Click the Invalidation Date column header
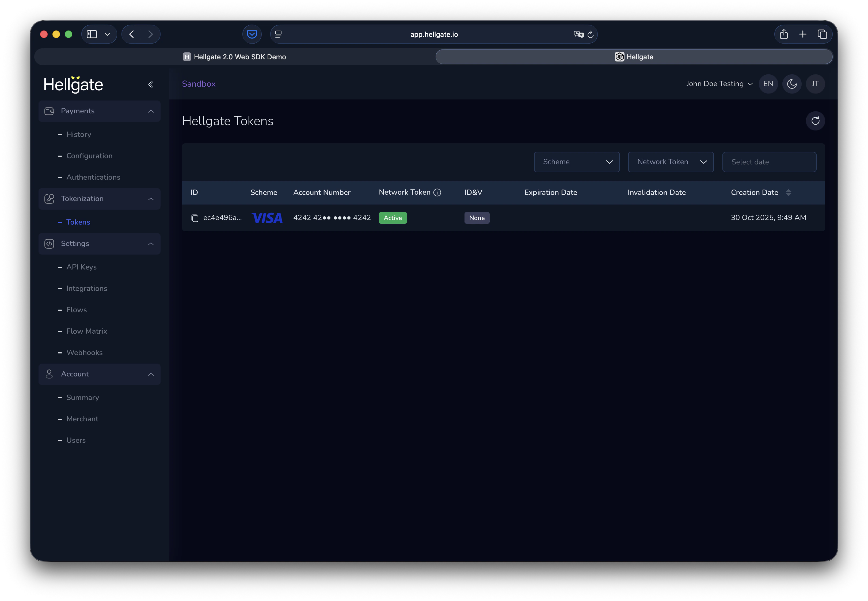Screen dimensions: 868x601 657,192
